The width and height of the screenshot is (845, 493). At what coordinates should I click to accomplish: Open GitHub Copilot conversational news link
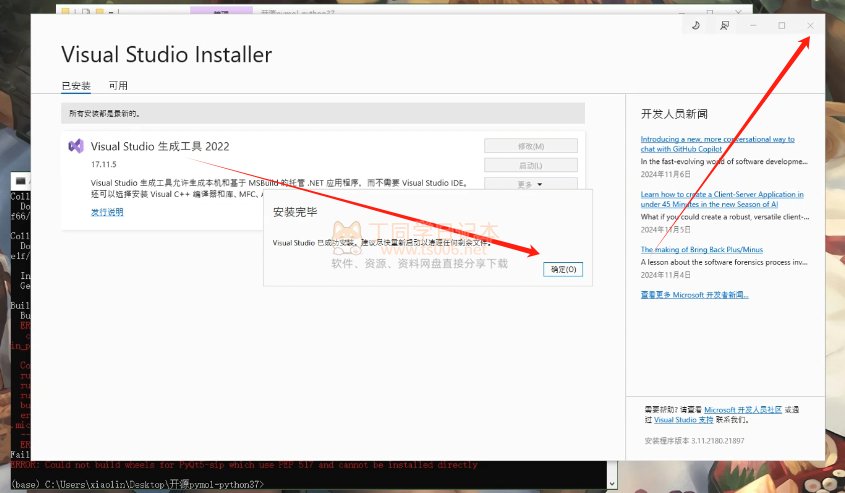pyautogui.click(x=717, y=144)
